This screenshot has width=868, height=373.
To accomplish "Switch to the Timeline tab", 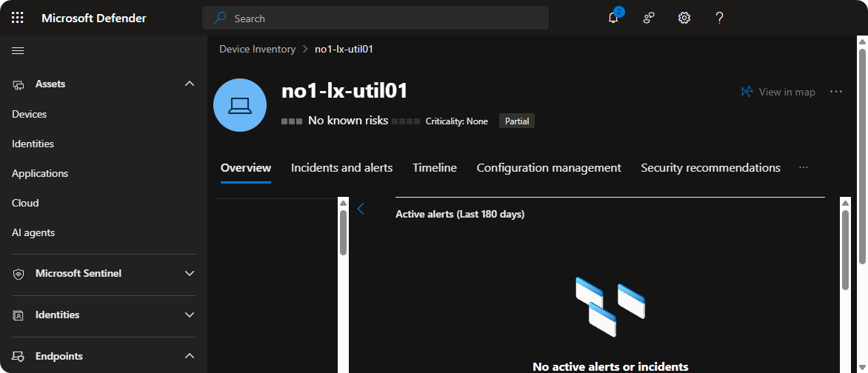I will pyautogui.click(x=434, y=168).
